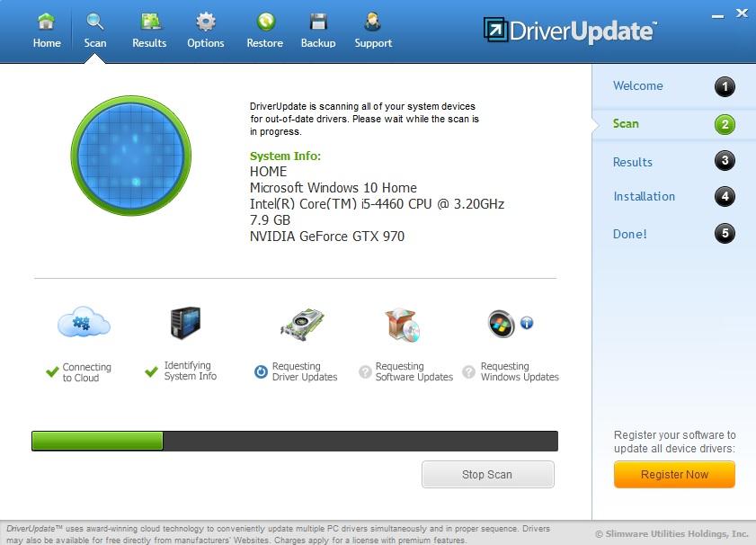Go to the Done! step
756x545 pixels.
point(629,234)
